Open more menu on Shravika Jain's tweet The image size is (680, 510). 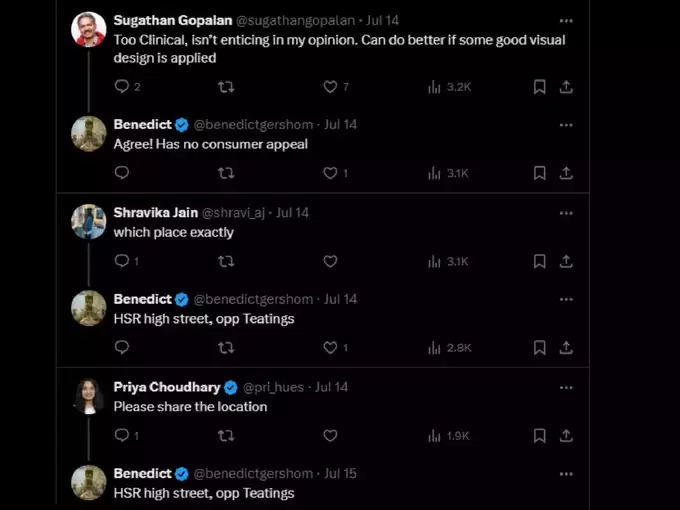tap(566, 213)
